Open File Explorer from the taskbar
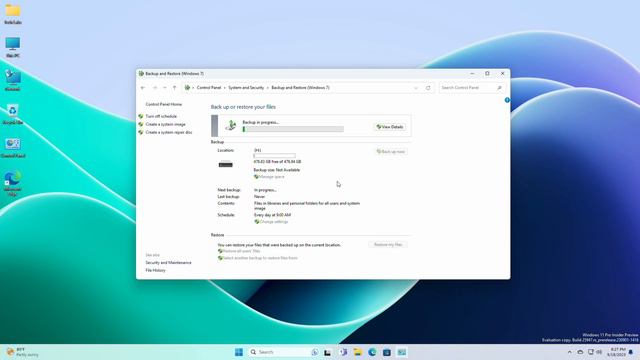 point(358,352)
